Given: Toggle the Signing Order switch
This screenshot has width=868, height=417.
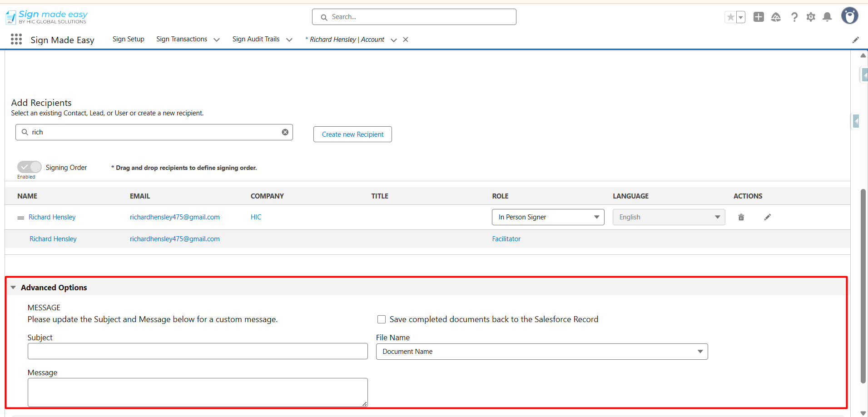Looking at the screenshot, I should click(x=30, y=167).
